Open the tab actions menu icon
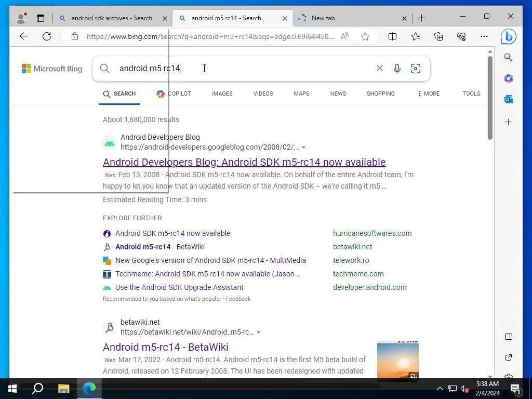 click(x=41, y=18)
